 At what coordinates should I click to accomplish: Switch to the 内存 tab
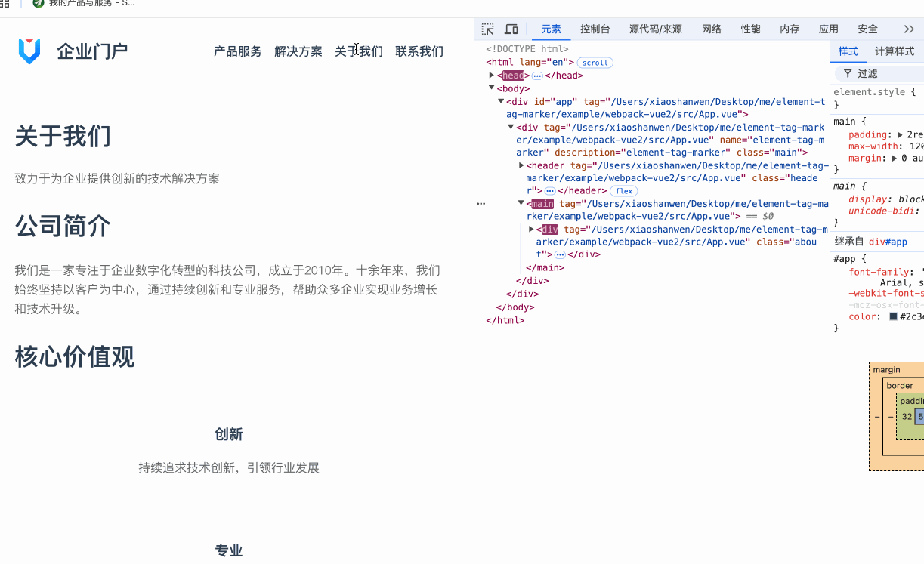coord(790,29)
